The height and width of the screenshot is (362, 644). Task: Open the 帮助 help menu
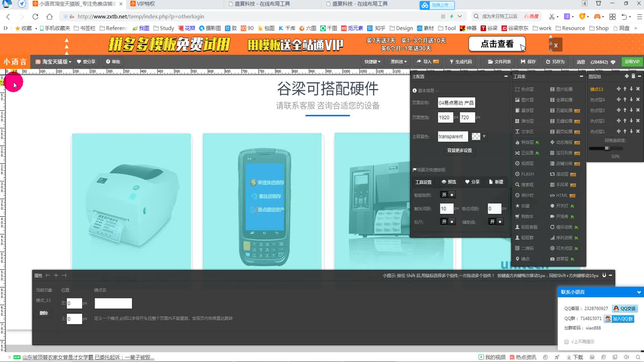tap(113, 62)
